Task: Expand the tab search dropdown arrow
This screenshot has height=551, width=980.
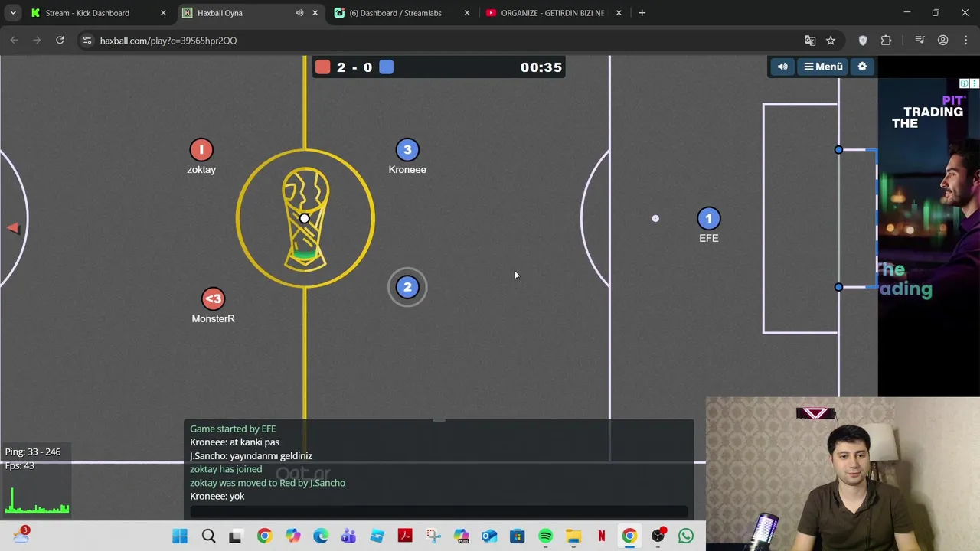Action: [13, 13]
